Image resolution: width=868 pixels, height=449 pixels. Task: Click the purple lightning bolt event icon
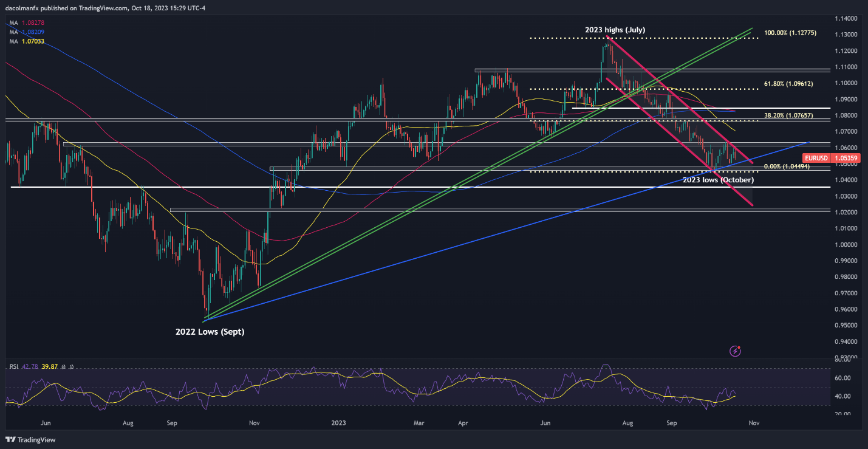pos(736,351)
